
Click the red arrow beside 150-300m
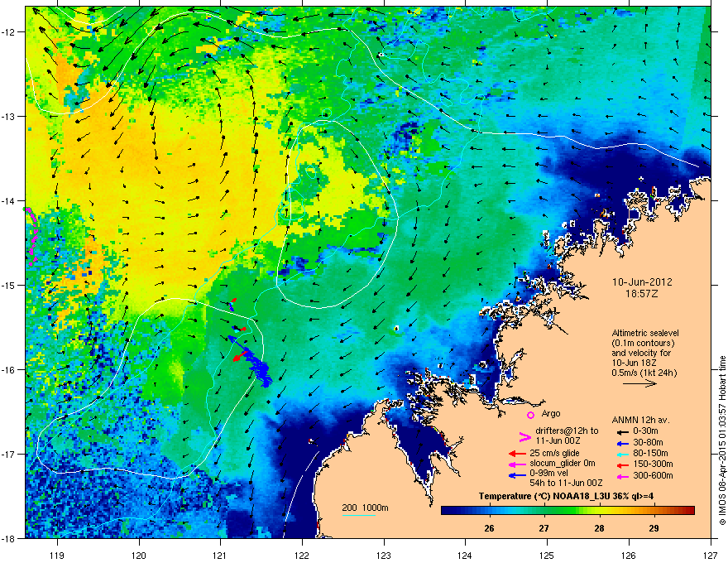pyautogui.click(x=623, y=465)
